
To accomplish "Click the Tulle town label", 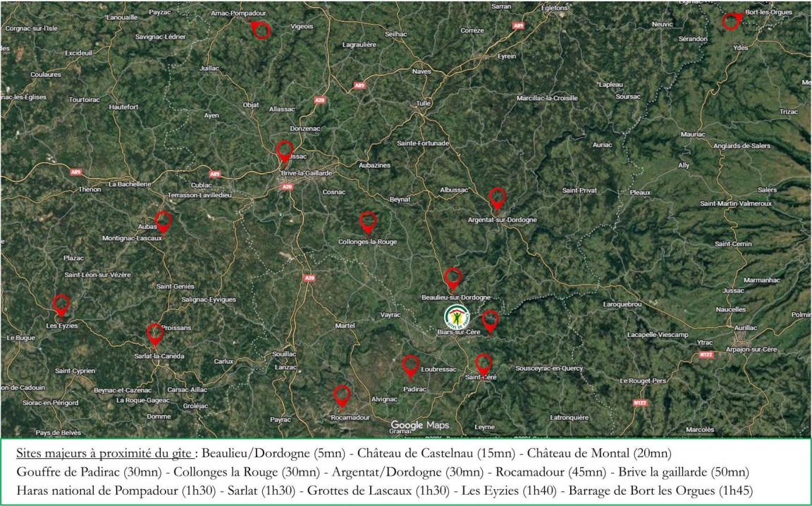I will (x=423, y=103).
